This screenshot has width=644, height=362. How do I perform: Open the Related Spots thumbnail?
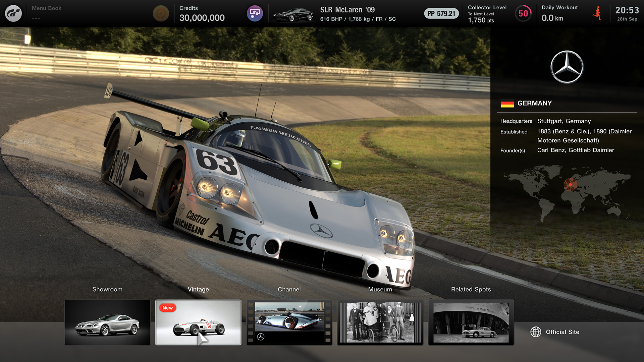point(471,322)
